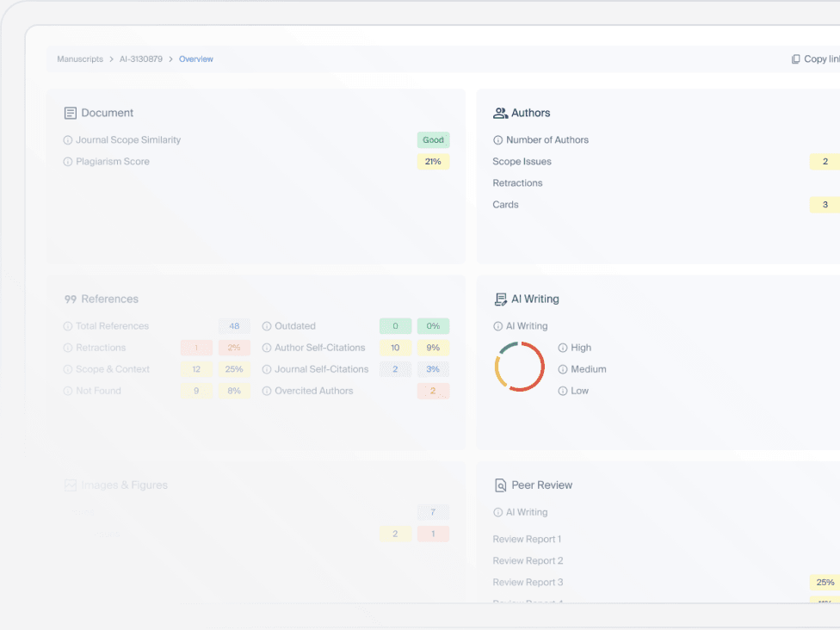The image size is (840, 630).
Task: Open the Manuscripts breadcrumb
Action: tap(80, 59)
